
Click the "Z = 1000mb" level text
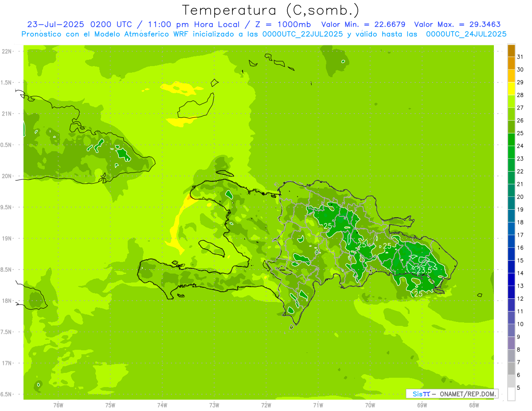pyautogui.click(x=284, y=24)
